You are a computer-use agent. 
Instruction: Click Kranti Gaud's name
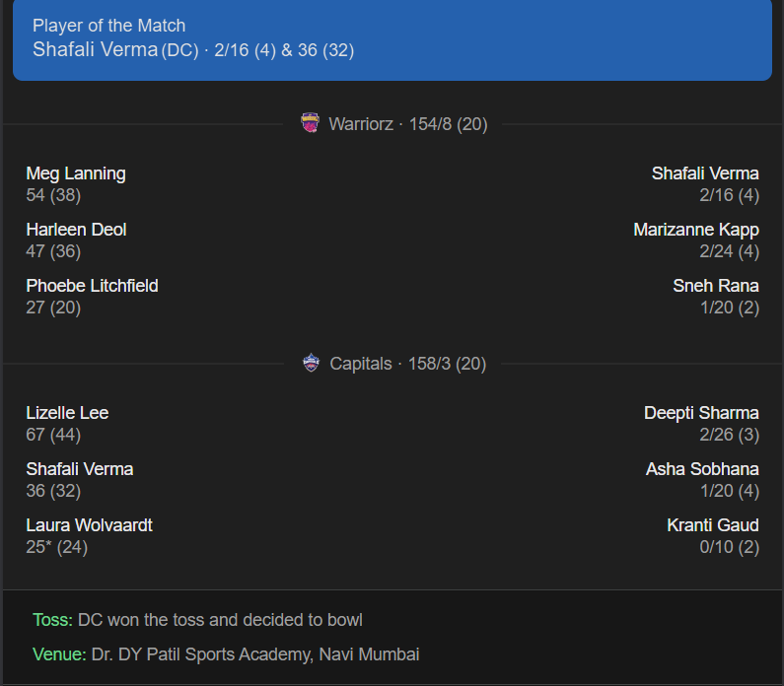point(712,525)
